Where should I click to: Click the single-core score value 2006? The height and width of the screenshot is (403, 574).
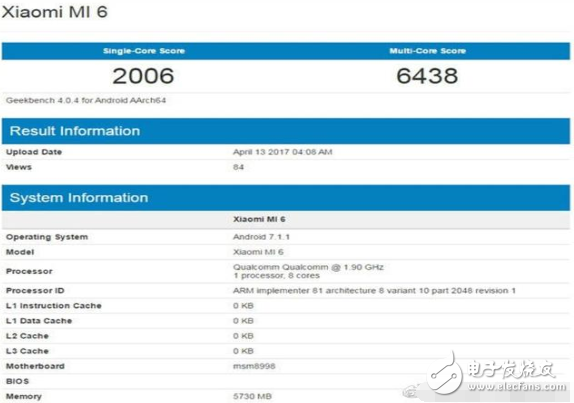(143, 76)
